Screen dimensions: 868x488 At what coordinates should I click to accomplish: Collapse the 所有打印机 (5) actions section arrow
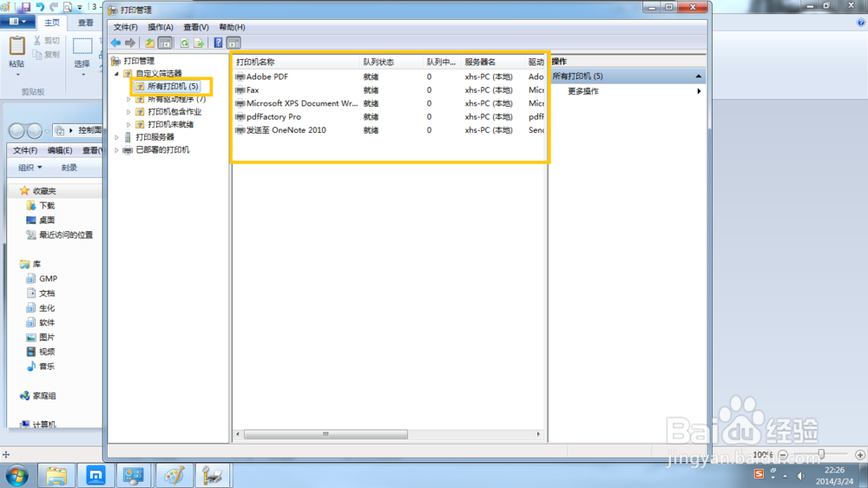pyautogui.click(x=699, y=76)
